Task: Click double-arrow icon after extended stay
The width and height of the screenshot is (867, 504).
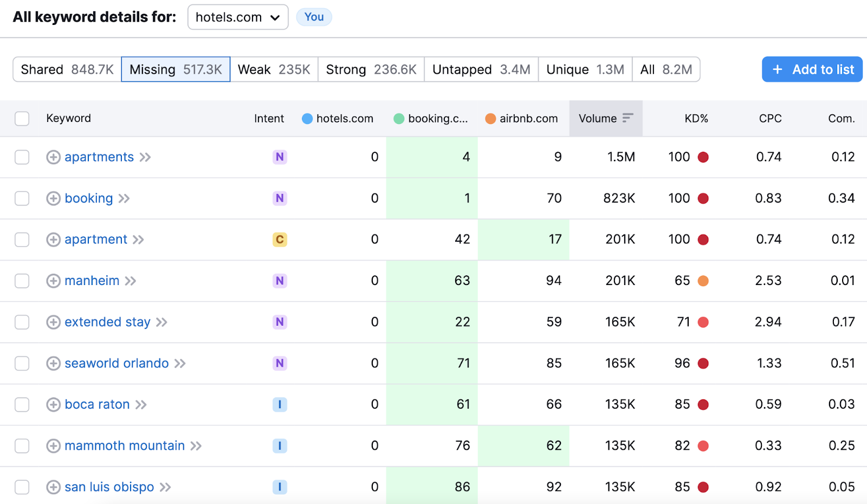Action: pos(161,322)
